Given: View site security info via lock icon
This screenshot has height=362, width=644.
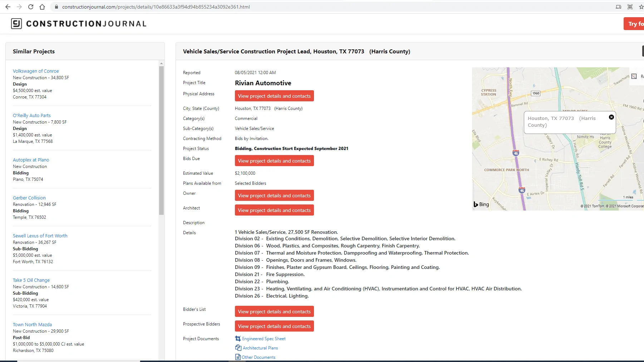Looking at the screenshot, I should pos(56,7).
